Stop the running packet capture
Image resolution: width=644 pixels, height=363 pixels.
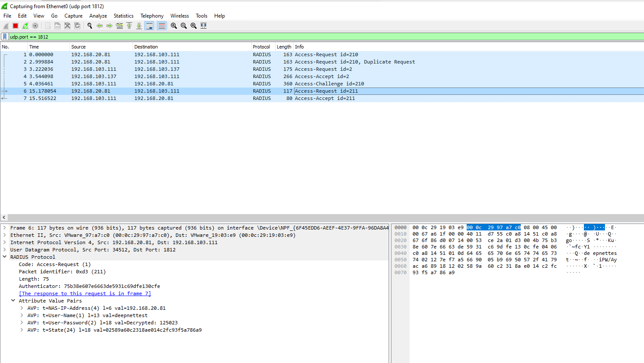click(x=15, y=26)
